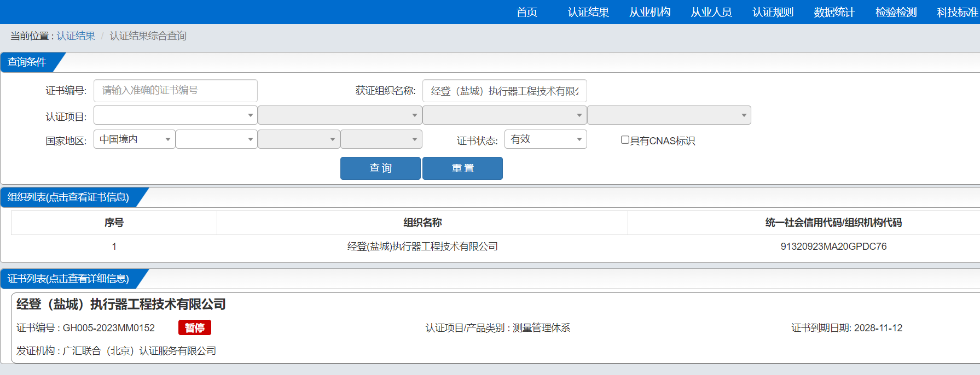
Task: Expand the third 认证项目 dropdown
Action: [x=505, y=115]
